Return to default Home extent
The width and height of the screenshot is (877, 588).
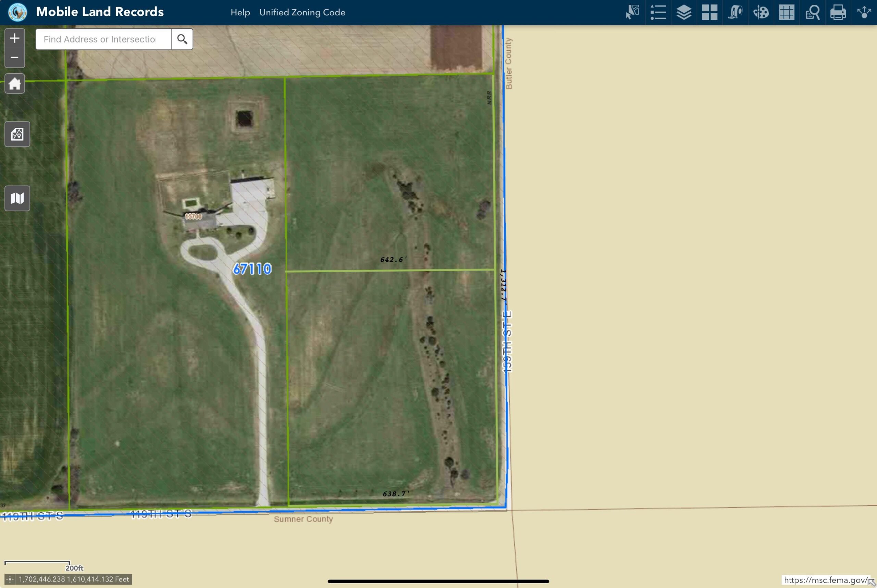(15, 83)
